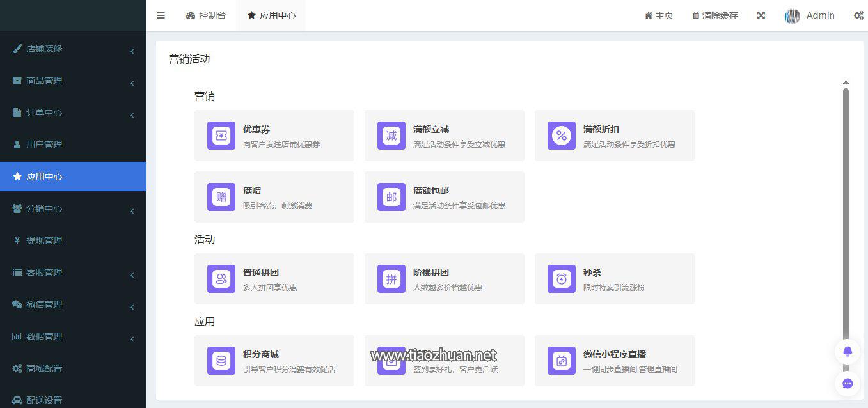Click the 清除缓存 clear cache button
The width and height of the screenshot is (868, 408).
point(715,15)
